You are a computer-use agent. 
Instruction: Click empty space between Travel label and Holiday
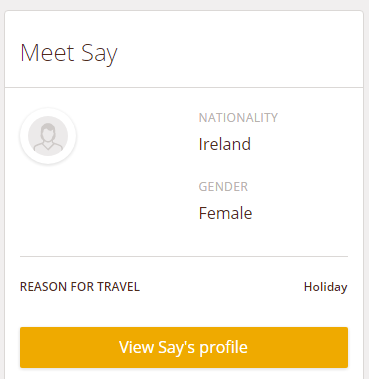(x=222, y=287)
